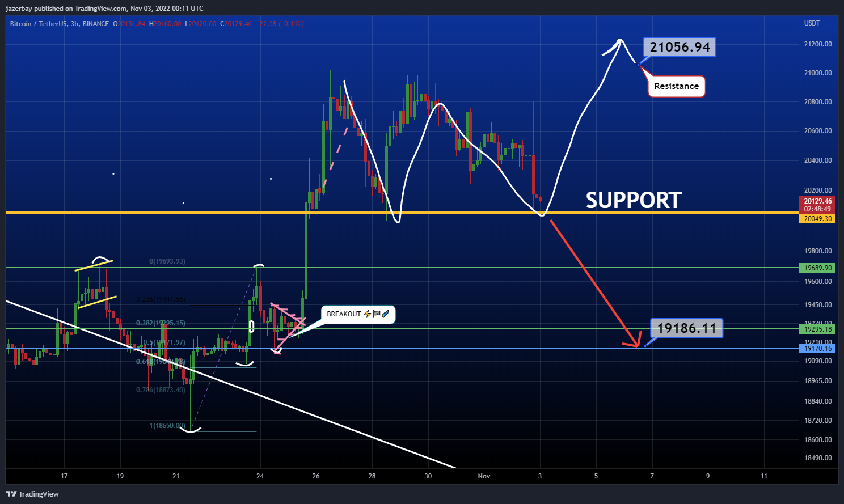Click the Fibonacci 0.786(18873.40) level label
The width and height of the screenshot is (844, 504).
click(161, 390)
